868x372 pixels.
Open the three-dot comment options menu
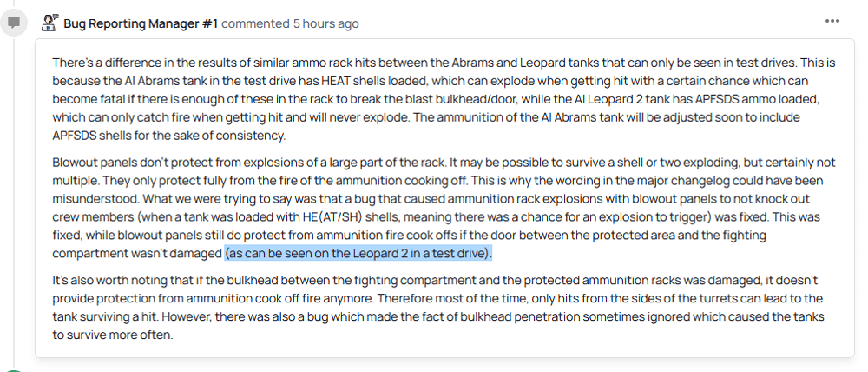pos(832,21)
